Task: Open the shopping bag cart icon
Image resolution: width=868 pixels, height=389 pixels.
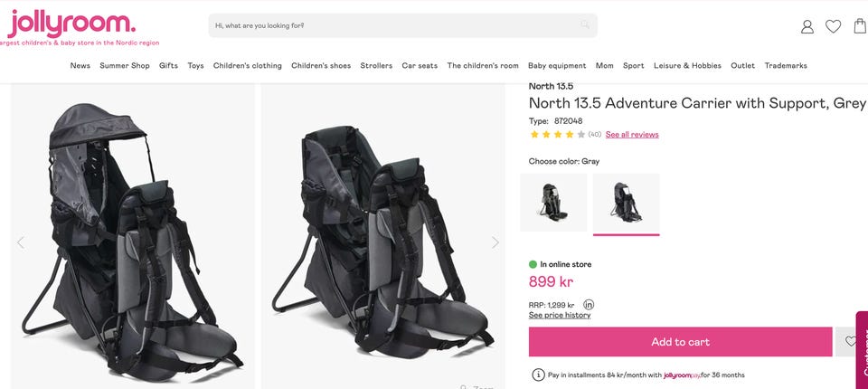Action: click(x=860, y=25)
